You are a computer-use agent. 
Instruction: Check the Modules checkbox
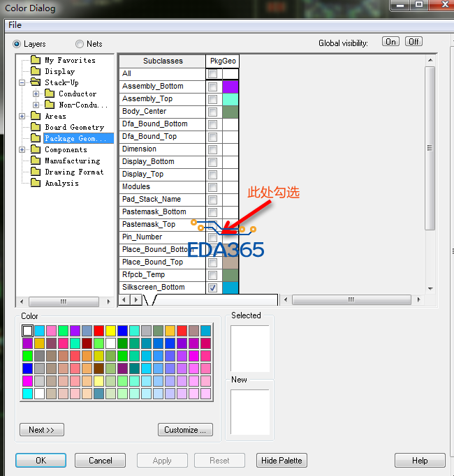(213, 187)
